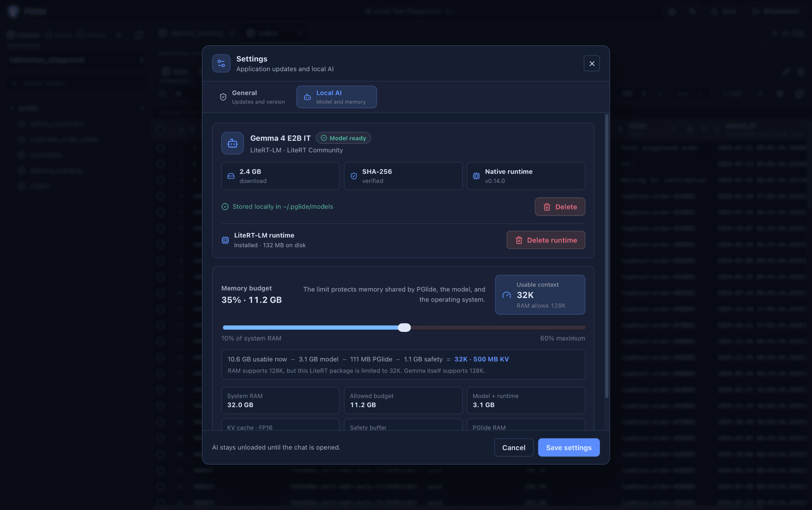The width and height of the screenshot is (812, 510).
Task: Click the Settings sliders icon in header
Action: click(221, 63)
